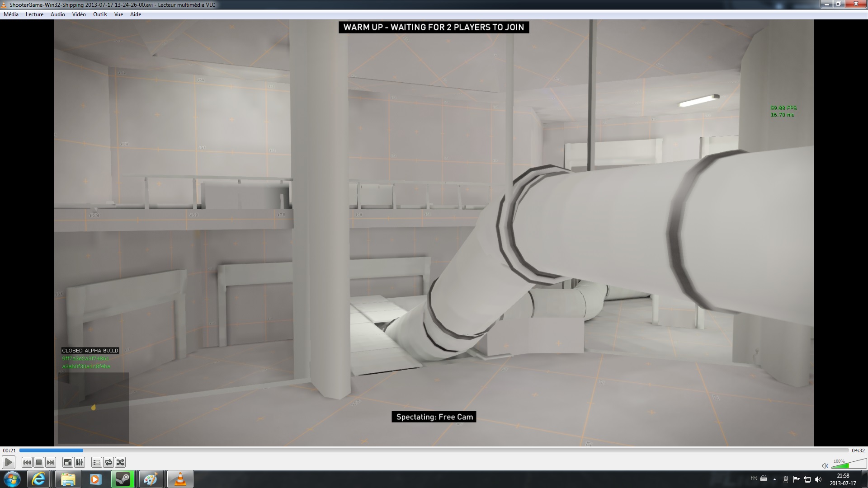868x488 pixels.
Task: Skip to the previous media track
Action: click(x=27, y=462)
